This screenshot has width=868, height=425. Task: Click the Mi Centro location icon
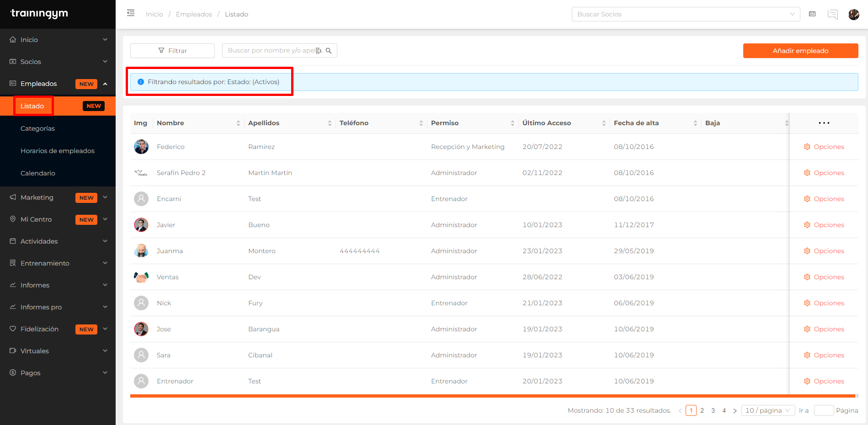tap(13, 219)
